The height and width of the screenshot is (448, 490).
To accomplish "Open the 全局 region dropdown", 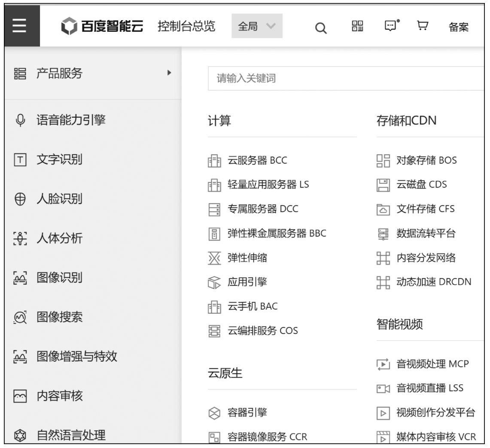I will click(257, 26).
